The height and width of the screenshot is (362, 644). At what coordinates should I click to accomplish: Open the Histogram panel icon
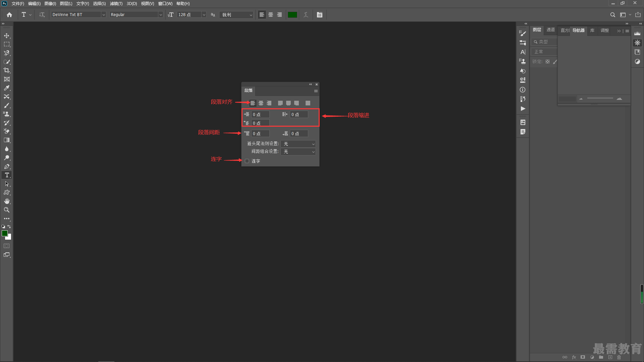click(x=637, y=33)
